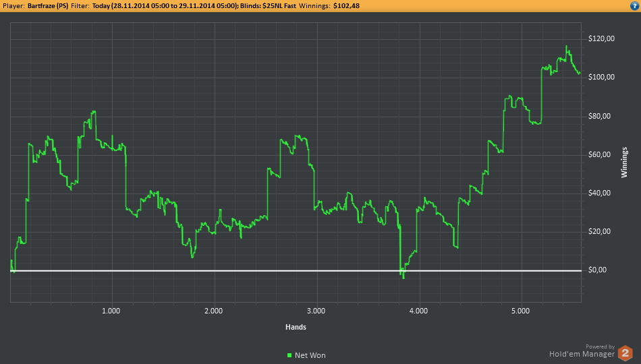Click the $60,00 y-axis label
The height and width of the screenshot is (364, 641).
pos(599,154)
